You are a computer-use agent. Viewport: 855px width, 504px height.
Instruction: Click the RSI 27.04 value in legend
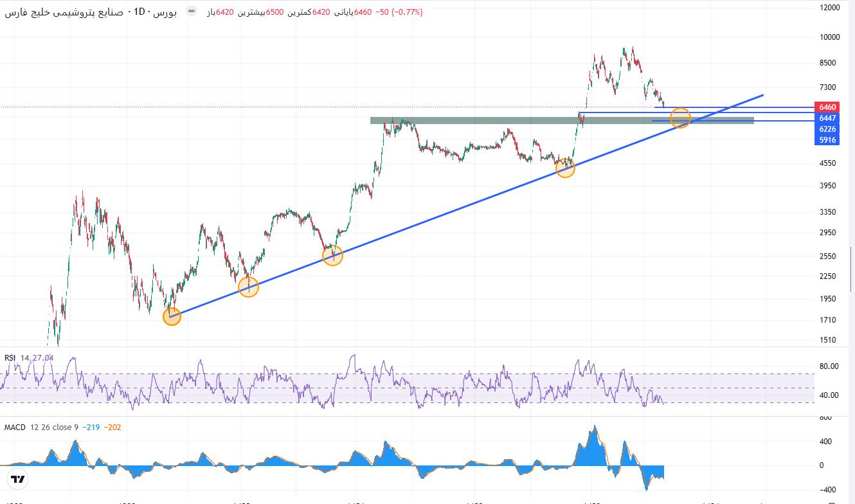point(45,358)
